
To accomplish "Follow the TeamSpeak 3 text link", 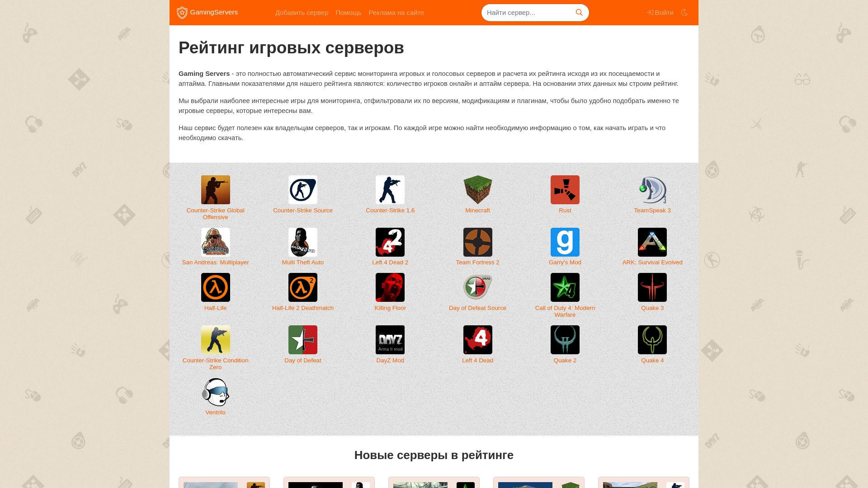I will pyautogui.click(x=652, y=211).
